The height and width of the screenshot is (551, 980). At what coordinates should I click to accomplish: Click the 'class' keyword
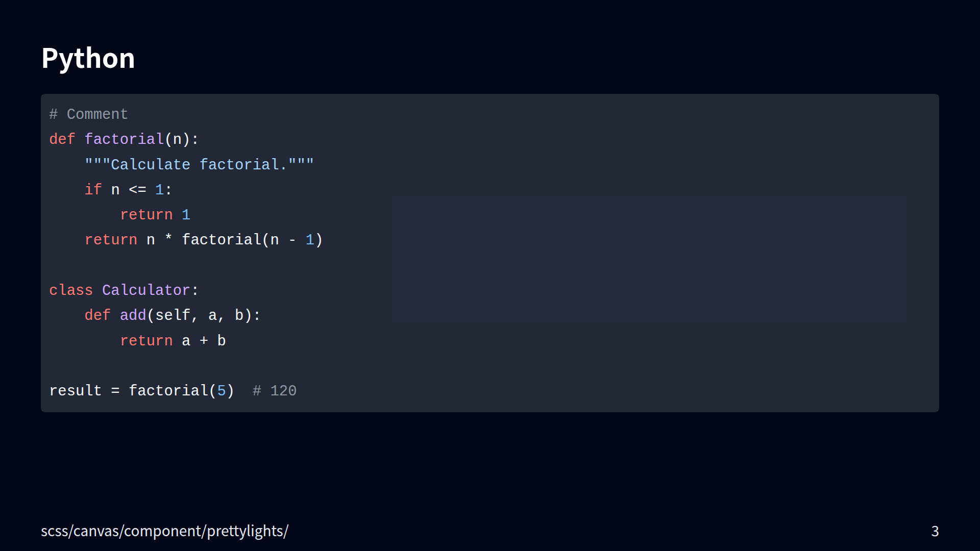tap(71, 290)
